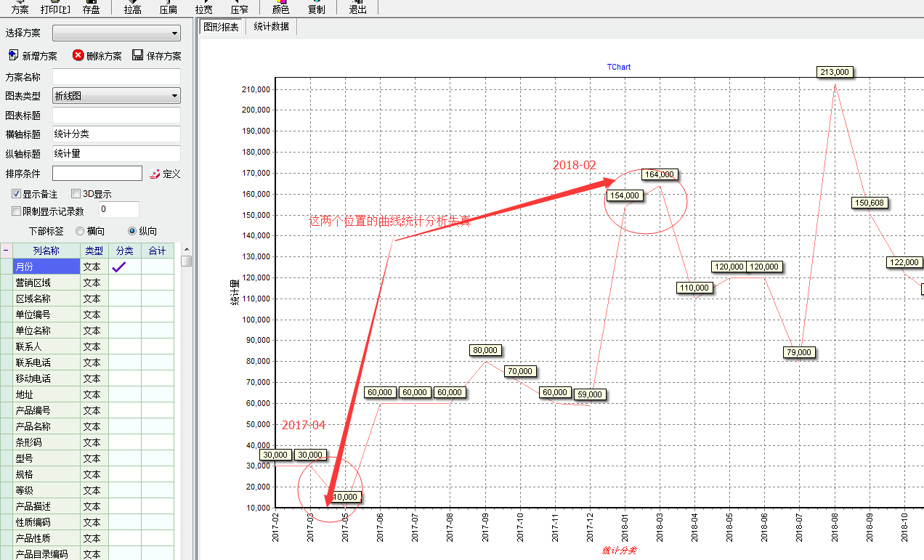Click the 拉高 toolbar button

tap(132, 7)
